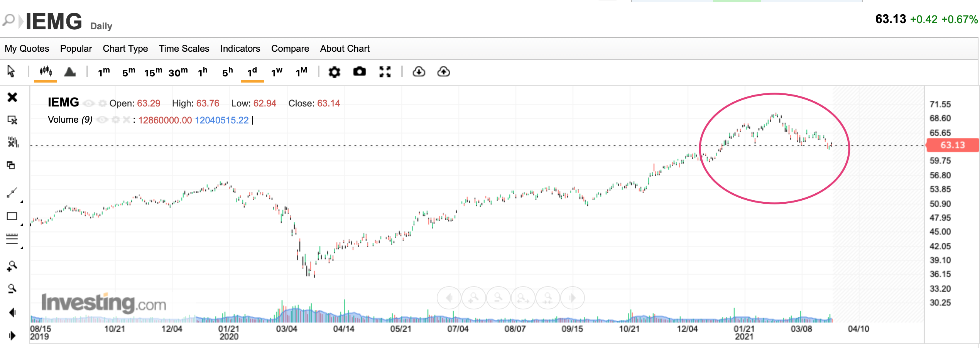Viewport: 980px width, 348px height.
Task: Remove the Volume indicator with X
Action: (126, 120)
